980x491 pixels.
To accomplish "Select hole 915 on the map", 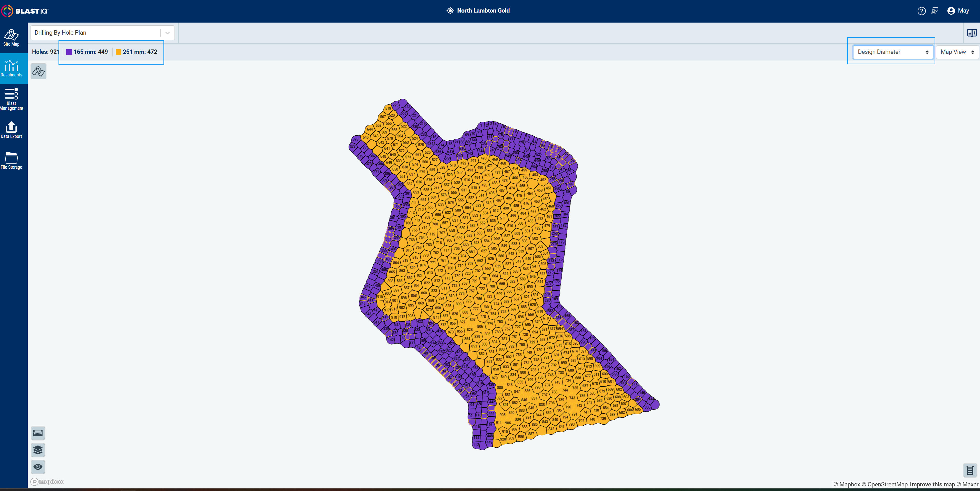I will pos(380,296).
